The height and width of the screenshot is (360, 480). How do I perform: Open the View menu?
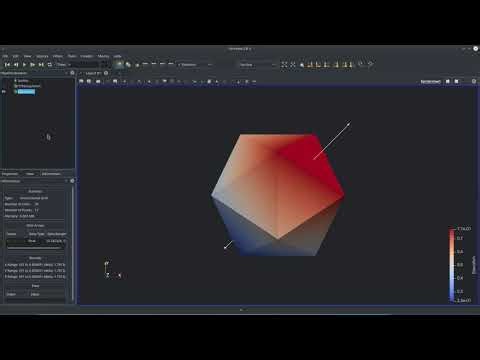point(27,56)
